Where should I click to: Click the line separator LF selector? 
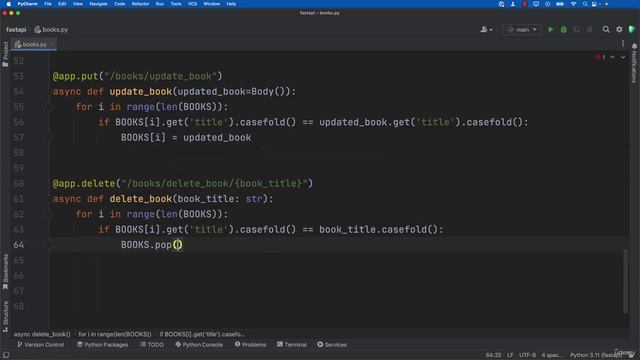click(x=510, y=355)
